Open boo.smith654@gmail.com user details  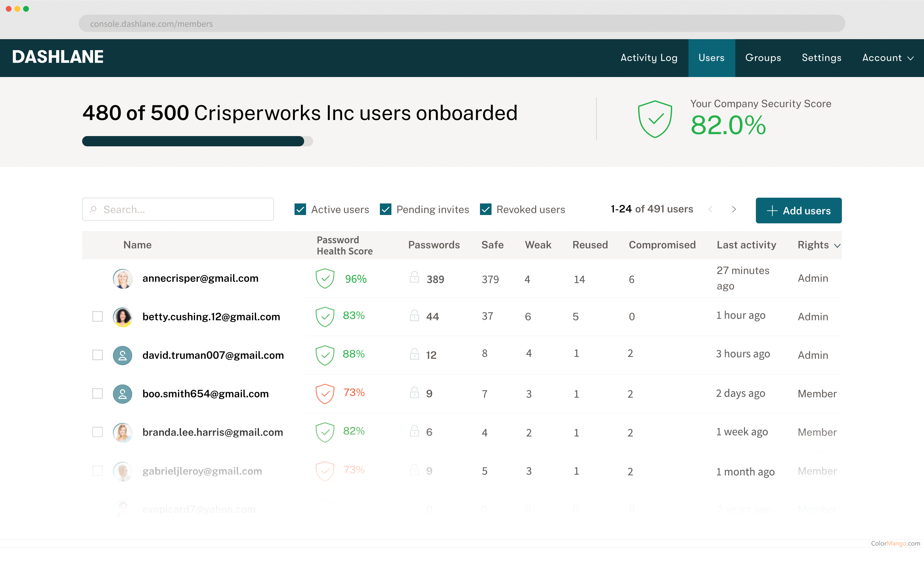pos(205,394)
